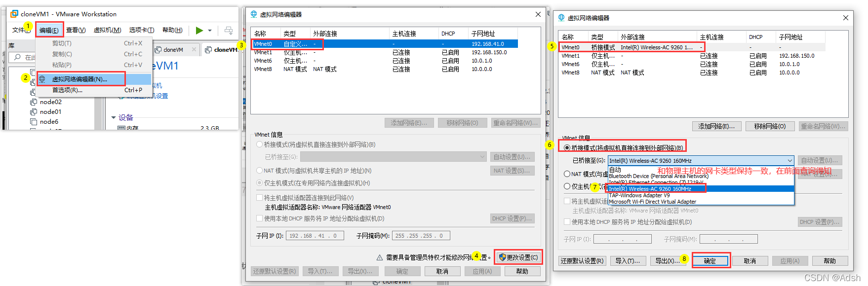The height and width of the screenshot is (286, 868).
Task: Select node02 in the library tree
Action: click(x=50, y=102)
